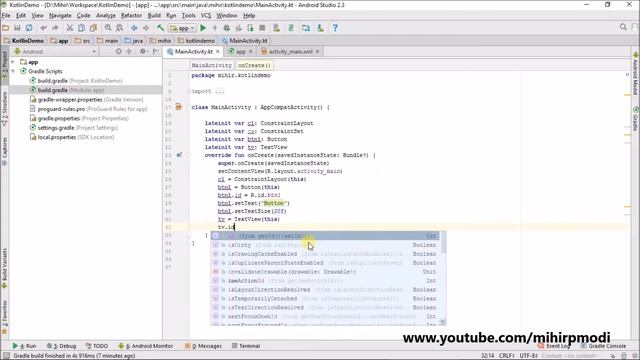The width and height of the screenshot is (640, 360).
Task: Open AVD Manager icon in toolbar
Action: 276,28
